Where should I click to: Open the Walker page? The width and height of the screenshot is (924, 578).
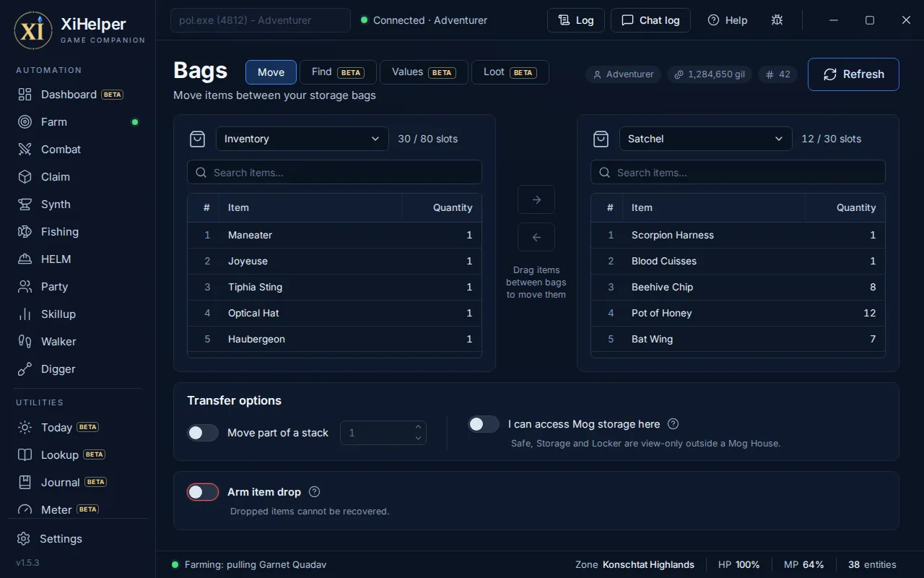77,342
